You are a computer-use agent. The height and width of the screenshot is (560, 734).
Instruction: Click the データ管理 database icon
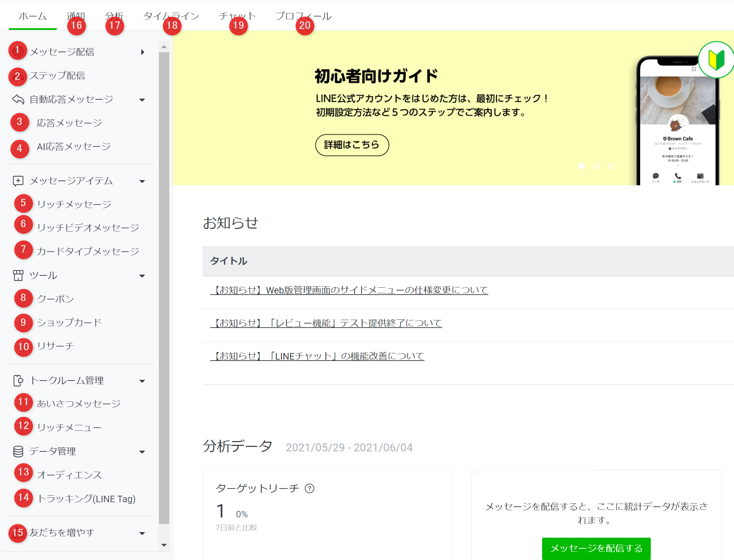[x=18, y=451]
